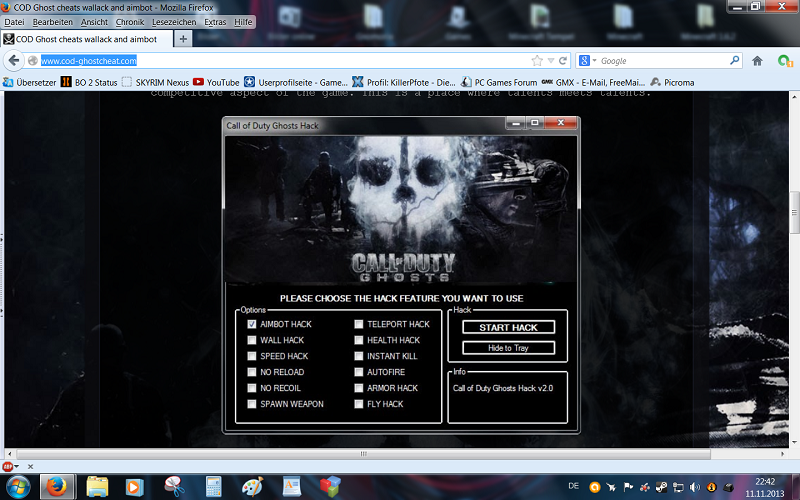The height and width of the screenshot is (500, 800).
Task: Open the Userprofilseite bookmark
Action: [296, 82]
